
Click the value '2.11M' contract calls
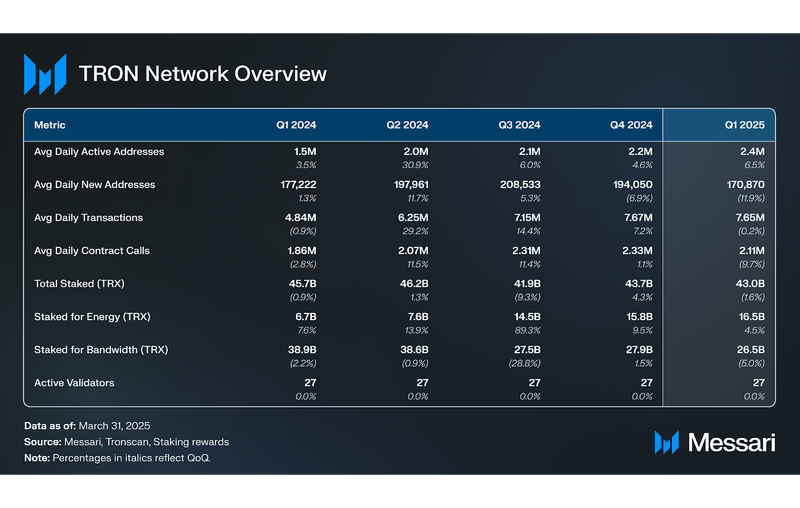click(x=752, y=251)
